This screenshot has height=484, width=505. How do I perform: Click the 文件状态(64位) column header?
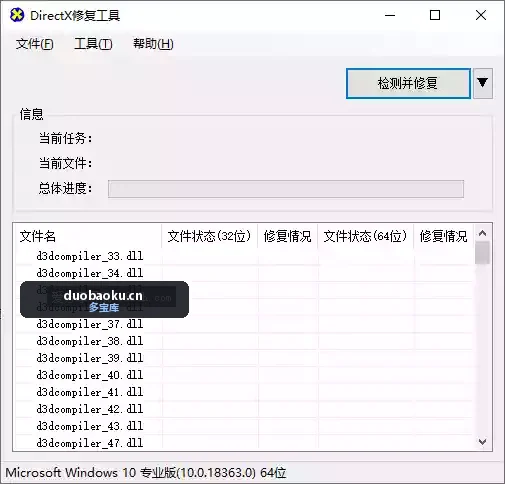[x=366, y=236]
